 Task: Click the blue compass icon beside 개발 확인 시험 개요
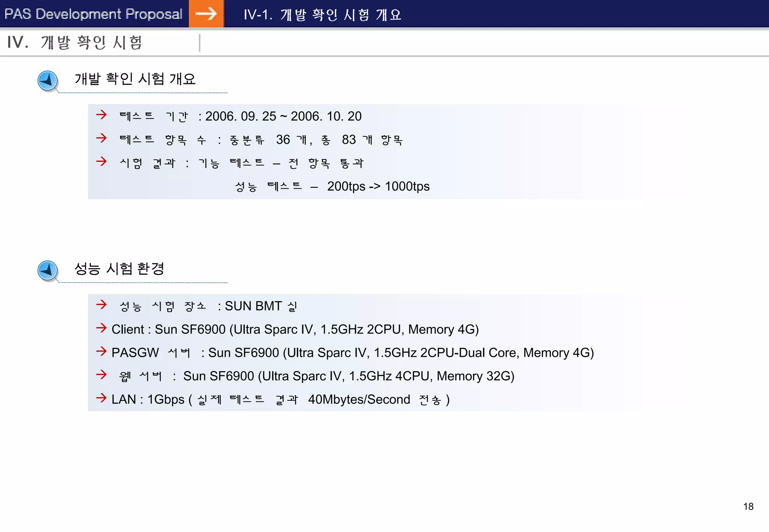(48, 81)
